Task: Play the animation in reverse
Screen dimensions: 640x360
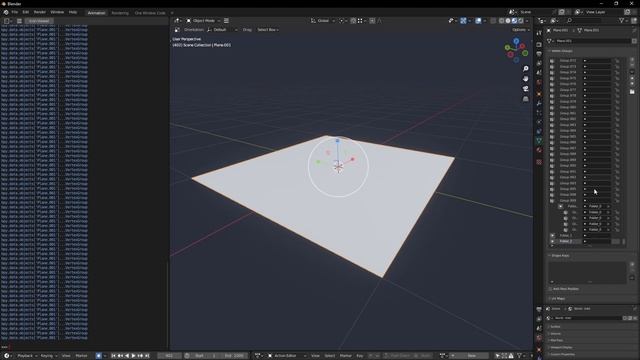Action: point(127,356)
